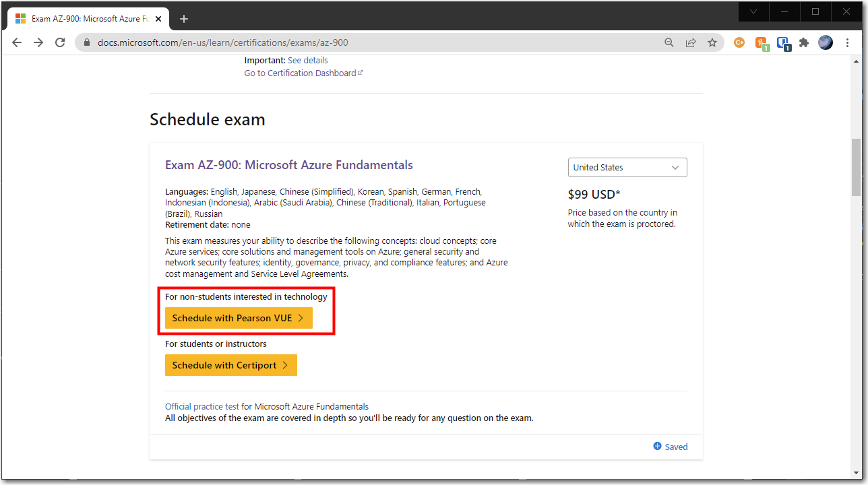
Task: Click the Exam AZ-900 Microsoft Azure Fundamentals heading
Action: pyautogui.click(x=289, y=165)
